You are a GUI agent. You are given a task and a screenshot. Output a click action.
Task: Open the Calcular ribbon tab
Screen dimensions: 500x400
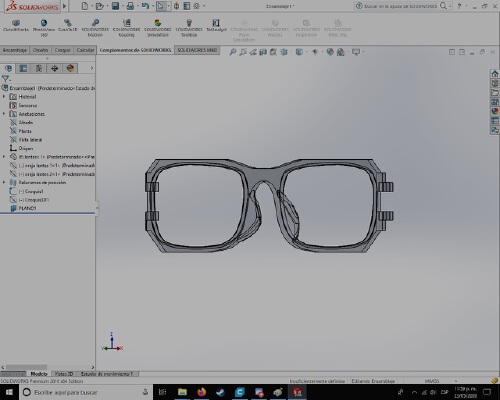coord(85,50)
